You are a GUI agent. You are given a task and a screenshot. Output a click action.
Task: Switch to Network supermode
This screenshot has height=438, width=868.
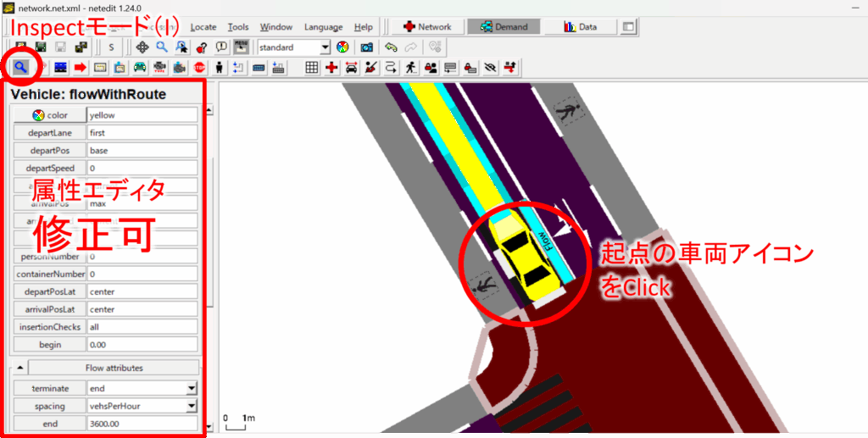click(428, 27)
